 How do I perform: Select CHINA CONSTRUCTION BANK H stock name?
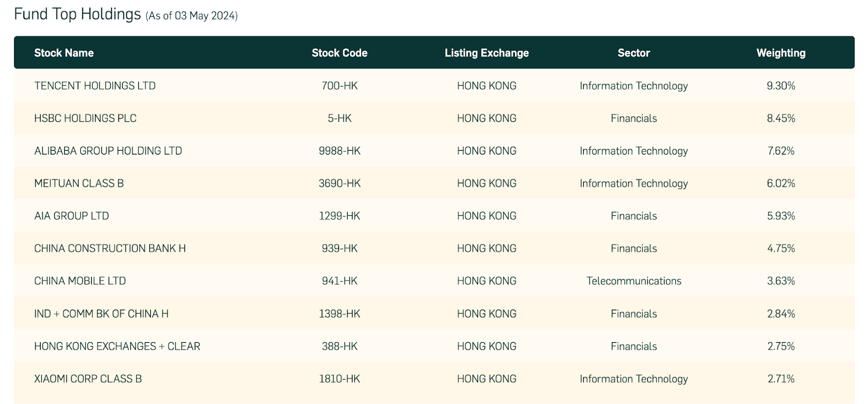pyautogui.click(x=110, y=248)
